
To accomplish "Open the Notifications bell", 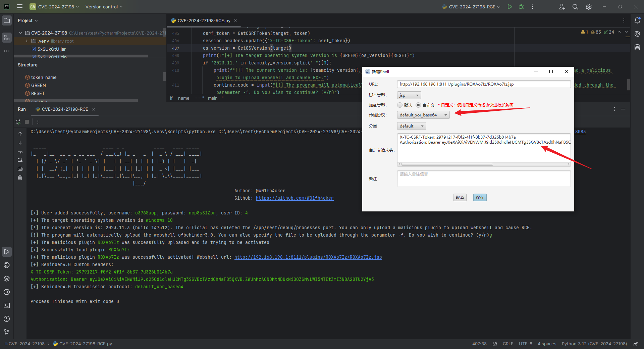I will coord(637,20).
